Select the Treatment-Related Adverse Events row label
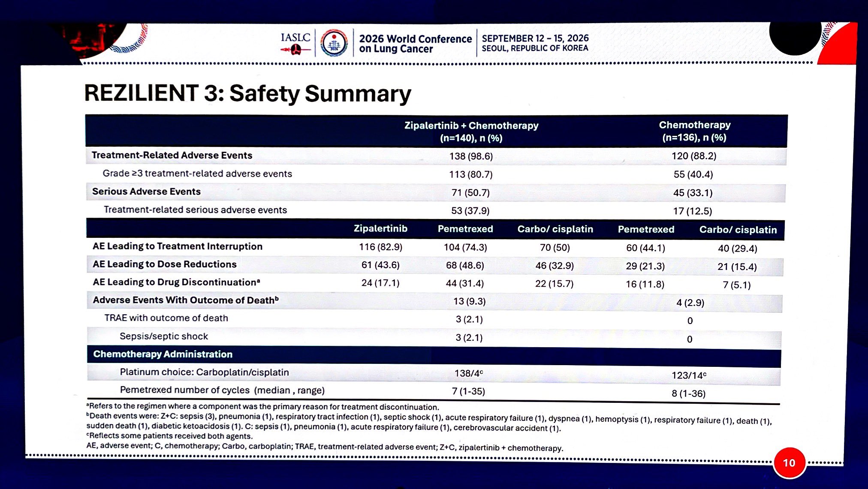 pyautogui.click(x=172, y=155)
